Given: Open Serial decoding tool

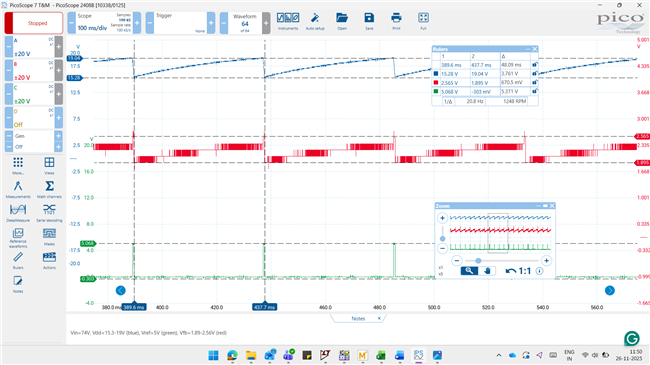Looking at the screenshot, I should click(x=49, y=213).
